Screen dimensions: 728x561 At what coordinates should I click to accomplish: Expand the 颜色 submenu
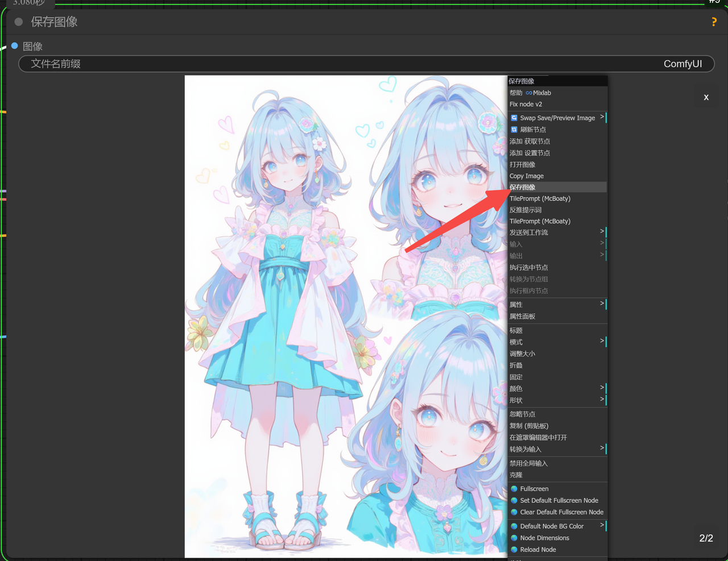tap(557, 389)
